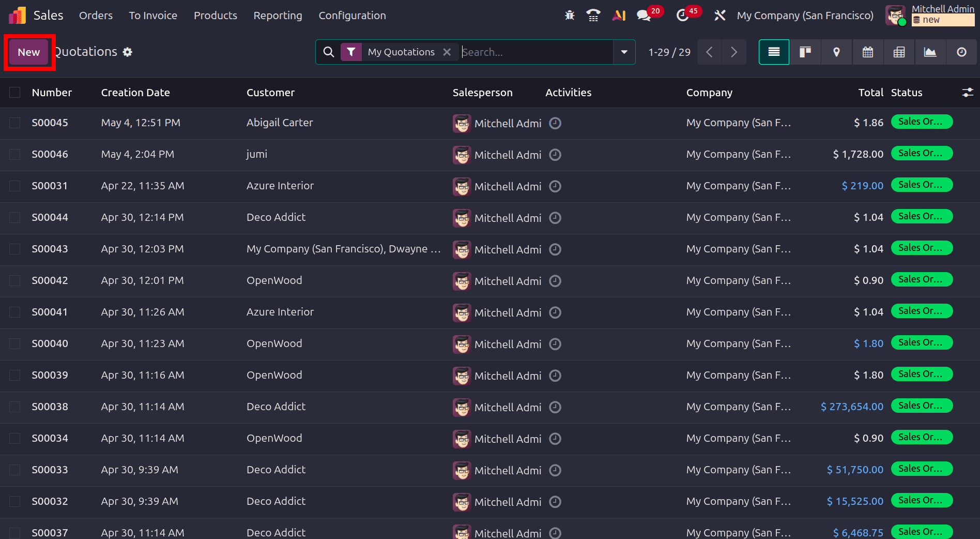This screenshot has width=980, height=539.
Task: Select checkbox for order S00043
Action: [x=15, y=249]
